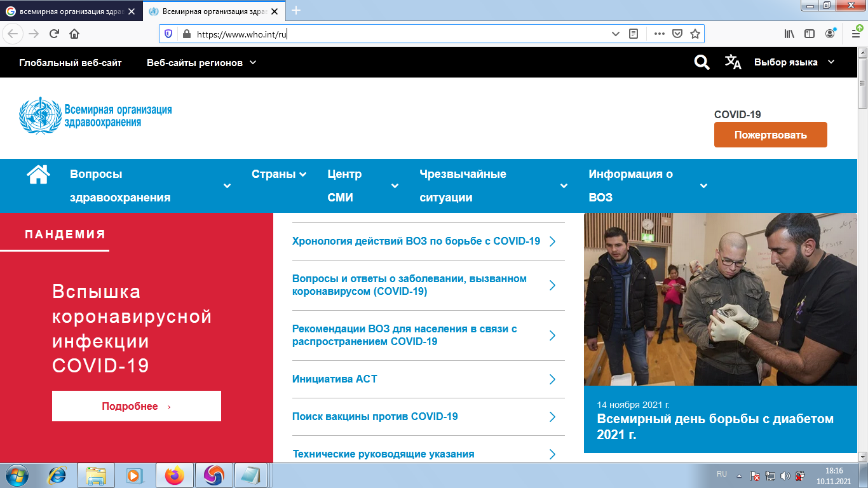868x488 pixels.
Task: Open Инициатива ACT link
Action: click(x=335, y=379)
